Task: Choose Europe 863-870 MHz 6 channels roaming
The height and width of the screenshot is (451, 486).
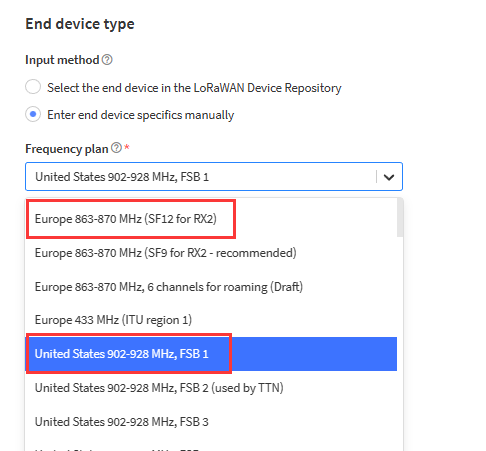Action: [211, 287]
